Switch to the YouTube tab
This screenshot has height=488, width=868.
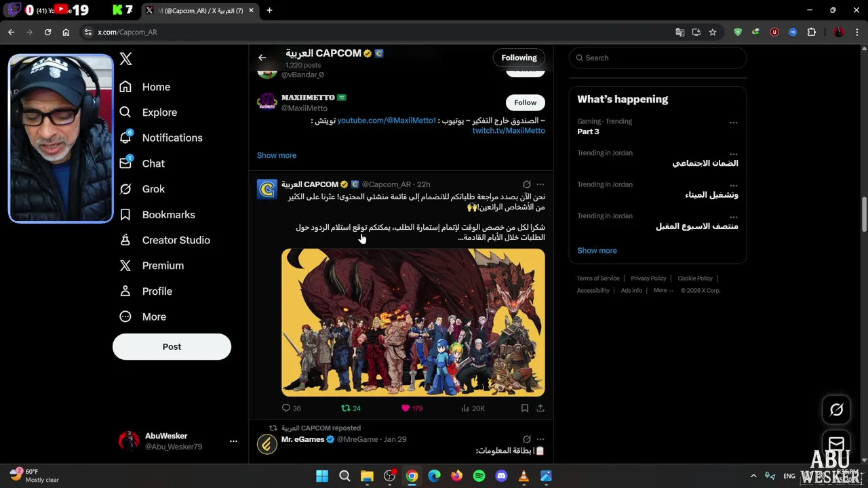[57, 10]
